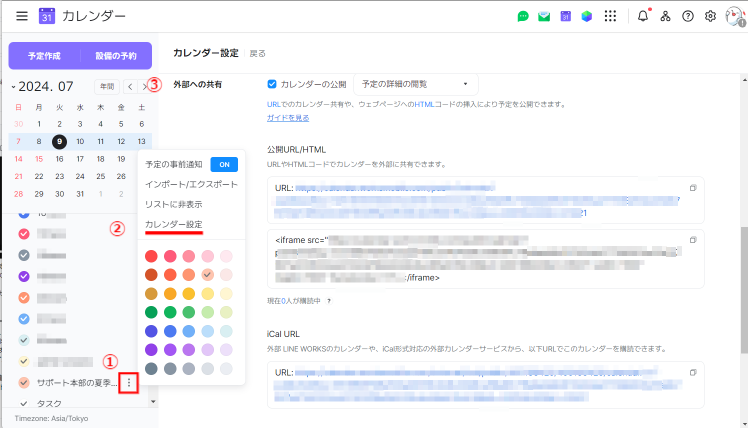Open the mail app icon
The width and height of the screenshot is (748, 428).
click(x=544, y=16)
